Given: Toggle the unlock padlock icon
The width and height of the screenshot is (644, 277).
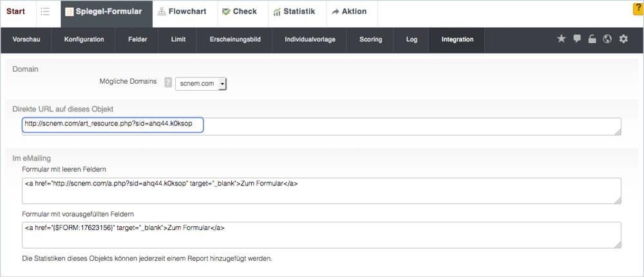Looking at the screenshot, I should (x=592, y=39).
